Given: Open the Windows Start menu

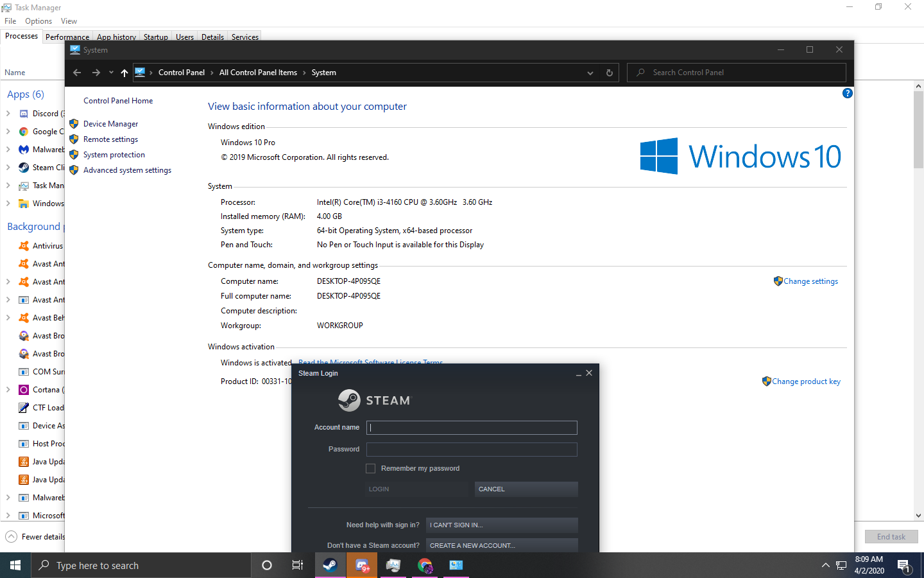Looking at the screenshot, I should click(15, 565).
